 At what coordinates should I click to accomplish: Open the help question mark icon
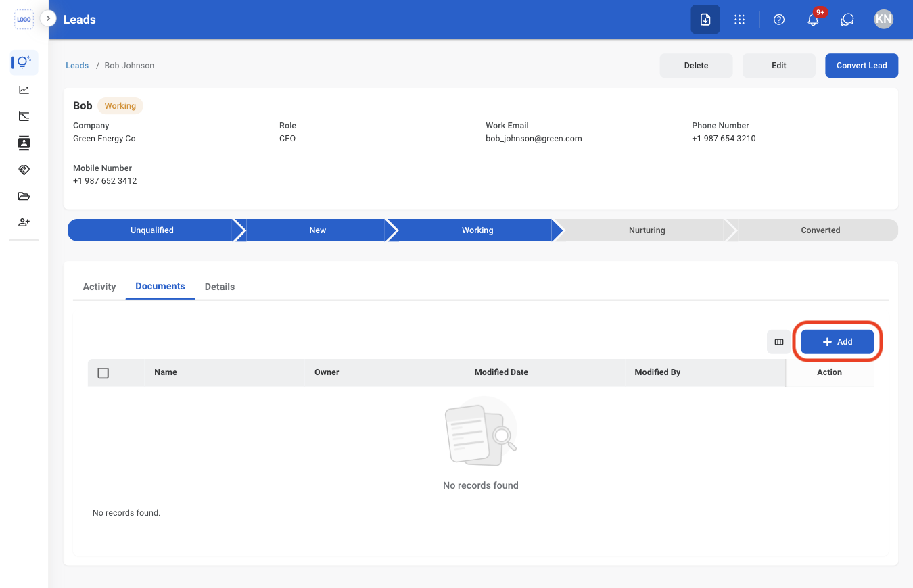tap(779, 20)
